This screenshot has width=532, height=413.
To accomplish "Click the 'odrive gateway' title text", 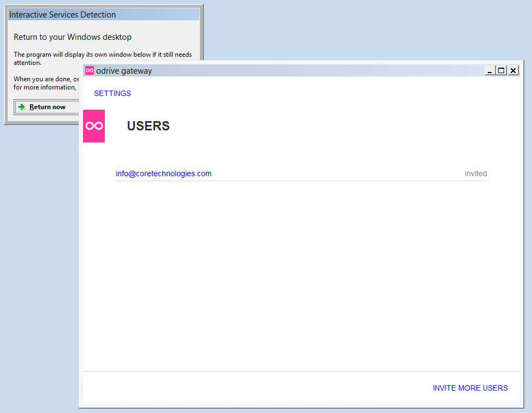I will 124,71.
